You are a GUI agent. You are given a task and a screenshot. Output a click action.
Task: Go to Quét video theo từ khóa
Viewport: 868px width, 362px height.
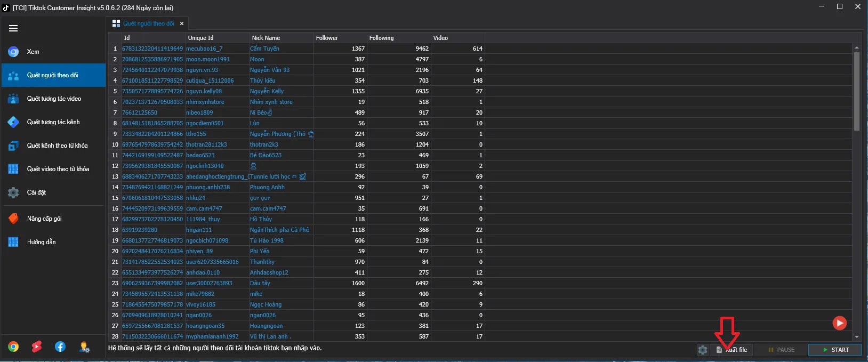pyautogui.click(x=53, y=169)
